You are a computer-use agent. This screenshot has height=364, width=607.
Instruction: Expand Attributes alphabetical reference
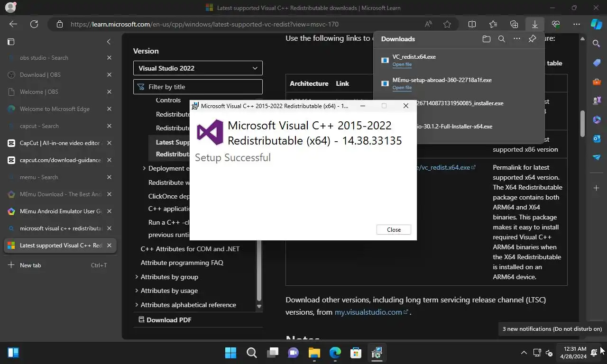[137, 305]
